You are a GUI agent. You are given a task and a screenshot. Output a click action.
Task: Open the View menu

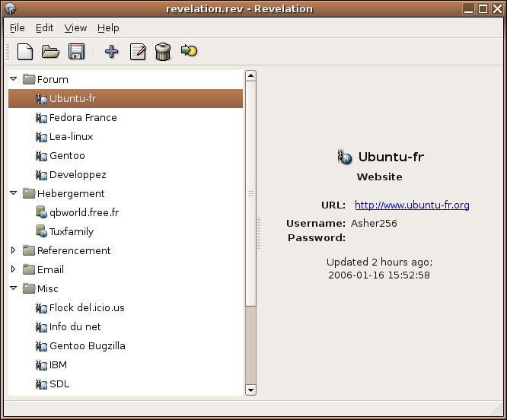pyautogui.click(x=75, y=28)
